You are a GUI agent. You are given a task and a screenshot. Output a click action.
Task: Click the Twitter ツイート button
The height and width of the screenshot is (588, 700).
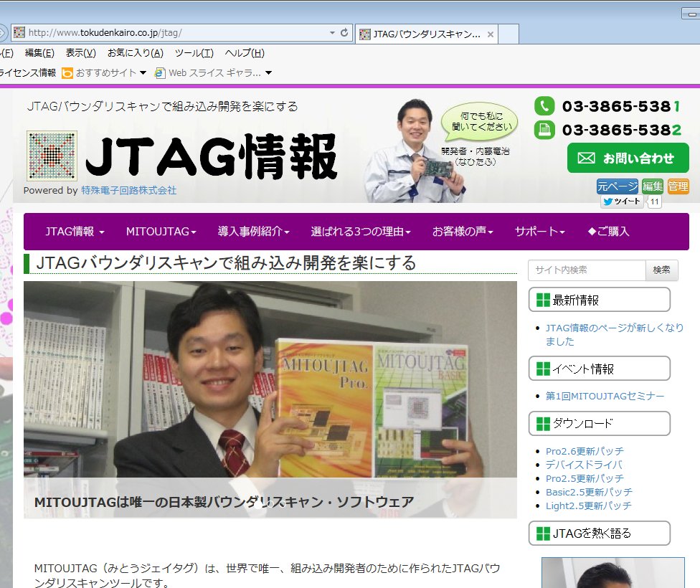[x=622, y=201]
